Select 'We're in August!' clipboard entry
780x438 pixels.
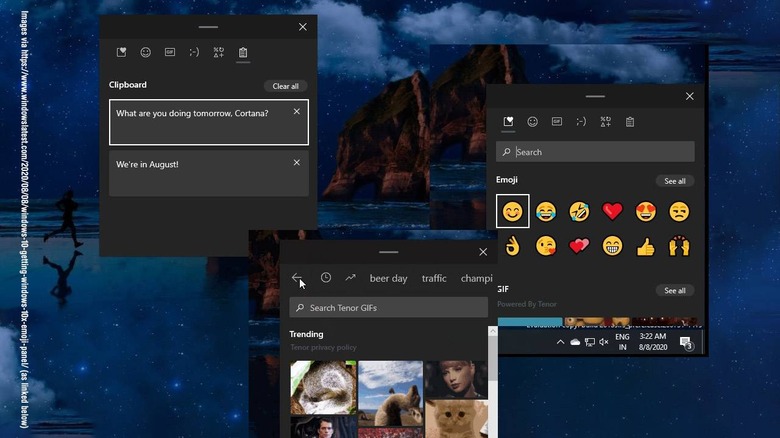[209, 173]
